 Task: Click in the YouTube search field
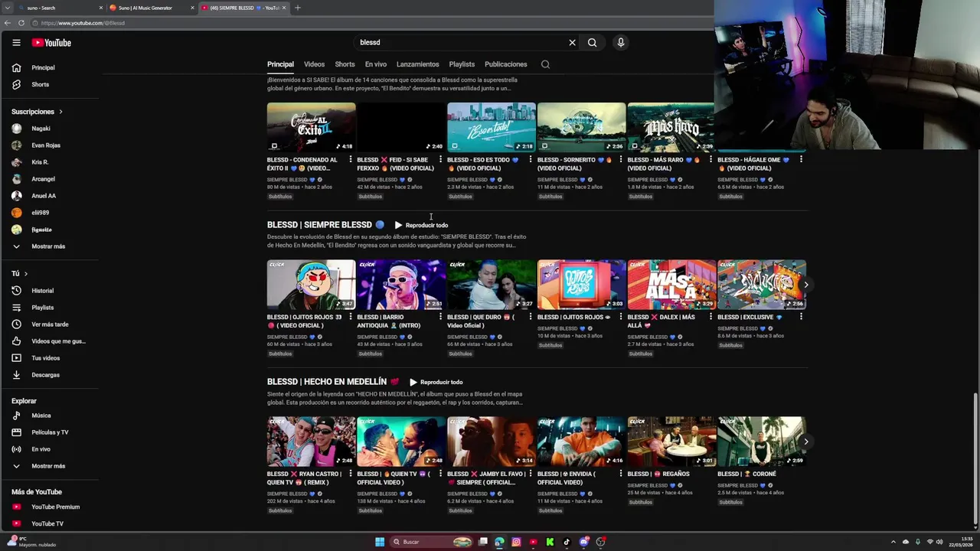[459, 43]
